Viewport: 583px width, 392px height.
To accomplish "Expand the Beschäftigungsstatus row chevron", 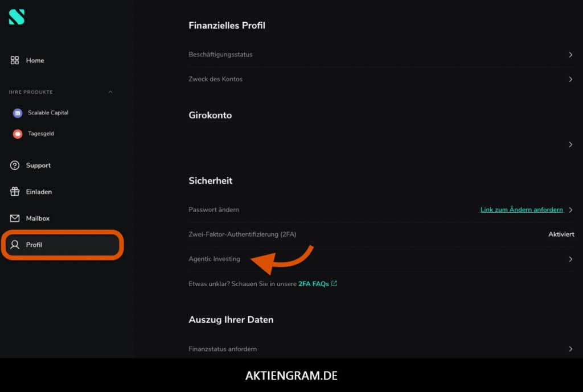I will tap(570, 55).
